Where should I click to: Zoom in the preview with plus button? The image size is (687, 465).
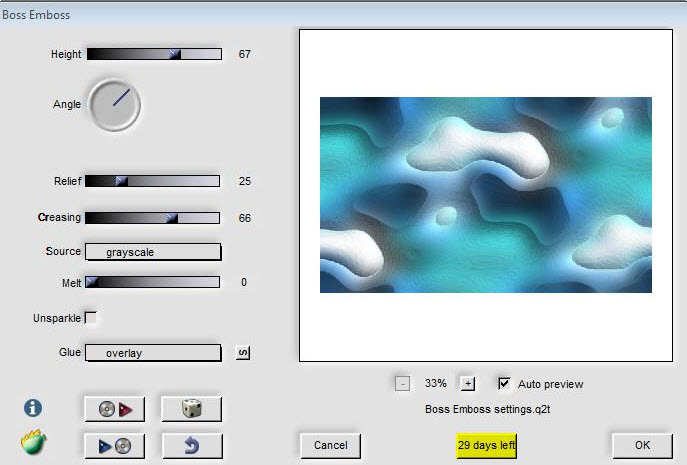[467, 384]
